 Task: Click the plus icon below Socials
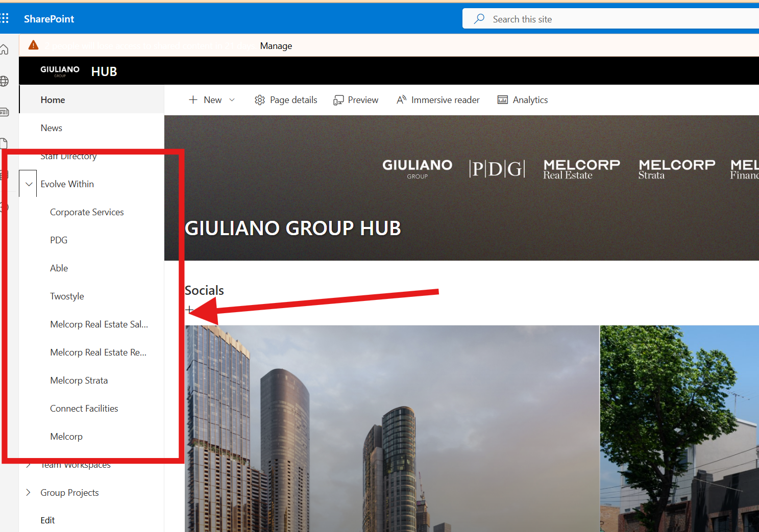189,310
